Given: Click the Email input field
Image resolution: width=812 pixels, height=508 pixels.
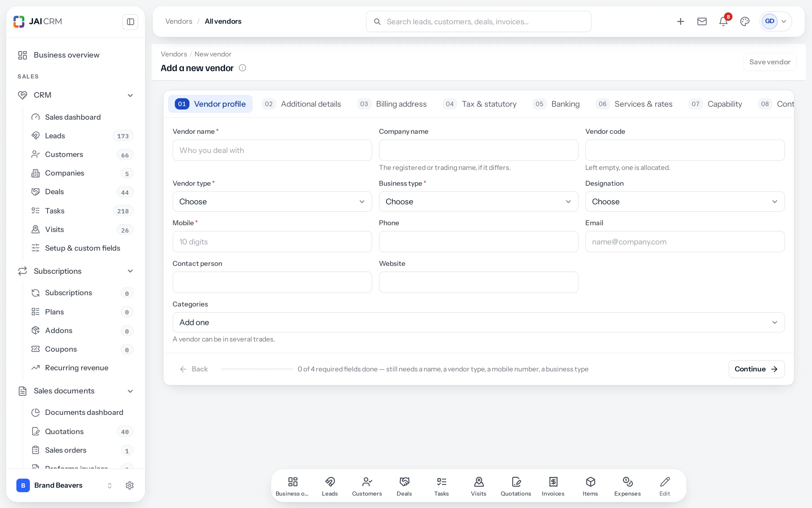Looking at the screenshot, I should tap(685, 242).
